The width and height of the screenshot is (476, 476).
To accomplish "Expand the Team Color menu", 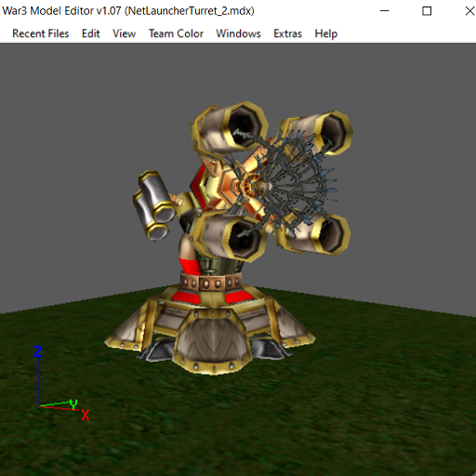I will [176, 33].
